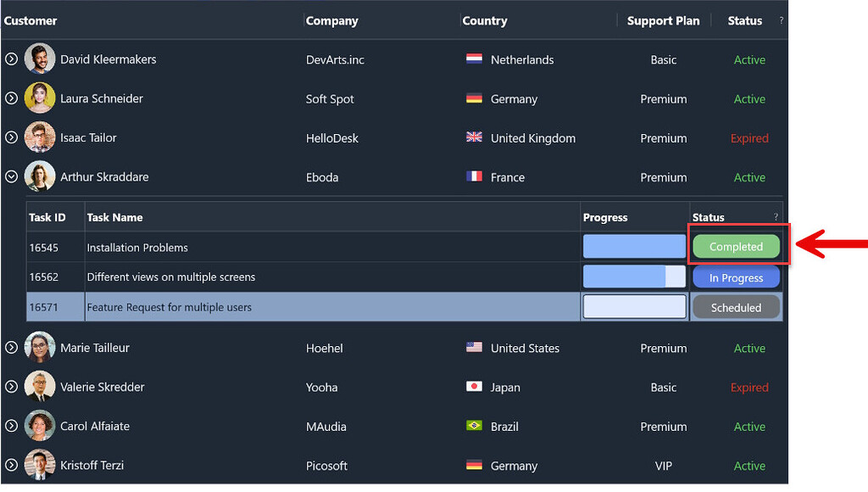Expand the Valerie Skredder row

(x=12, y=387)
